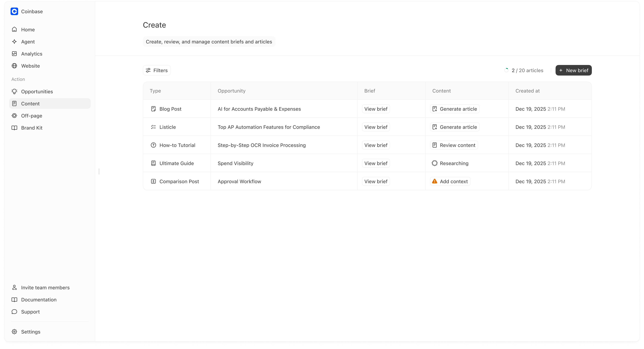Select the Agent sparkle icon in sidebar

point(14,42)
